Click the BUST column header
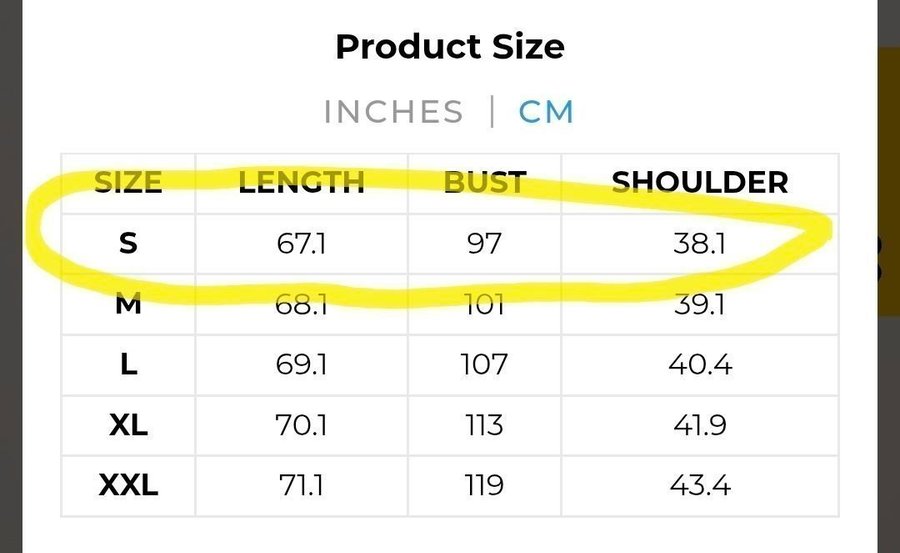Viewport: 900px width, 553px height. tap(484, 182)
